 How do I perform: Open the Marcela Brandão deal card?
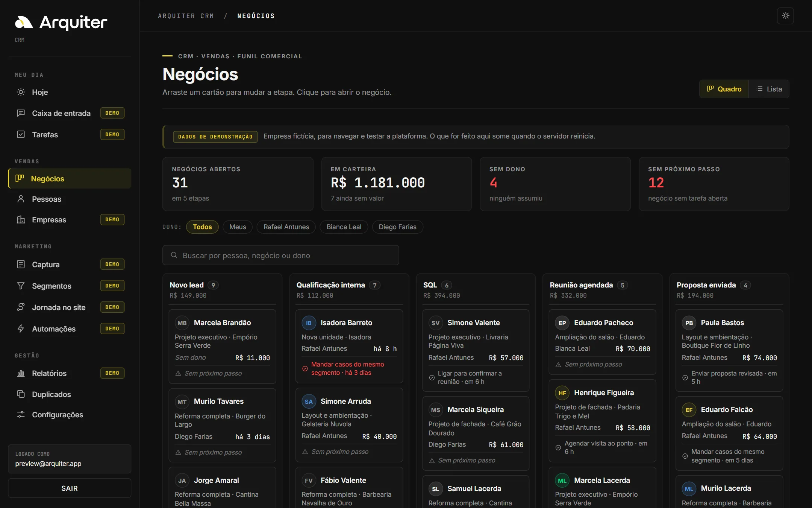[x=222, y=347]
